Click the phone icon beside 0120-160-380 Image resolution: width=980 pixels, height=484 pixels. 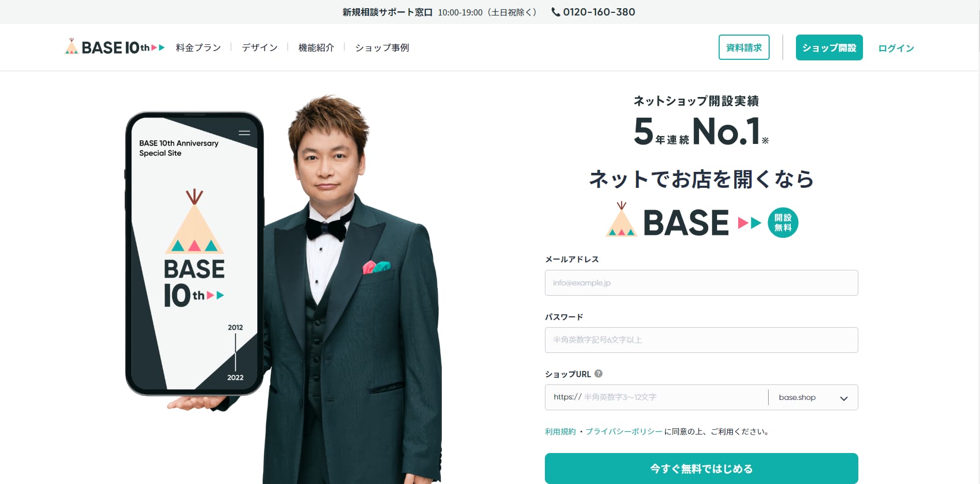pos(555,12)
